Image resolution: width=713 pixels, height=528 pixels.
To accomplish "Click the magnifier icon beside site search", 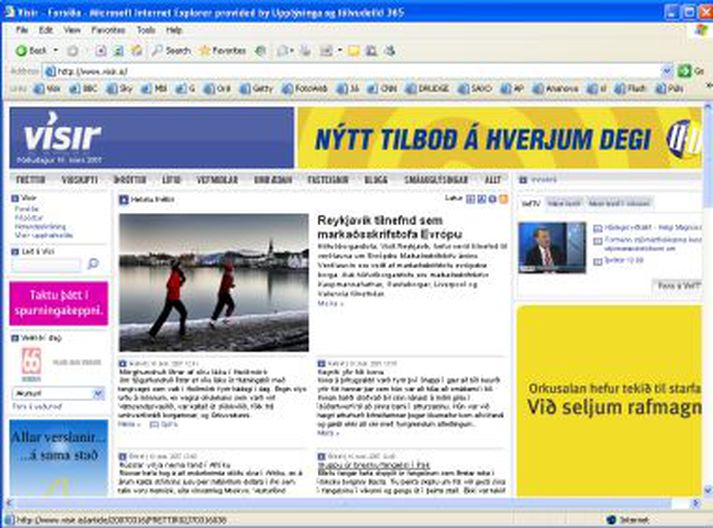I will (93, 264).
